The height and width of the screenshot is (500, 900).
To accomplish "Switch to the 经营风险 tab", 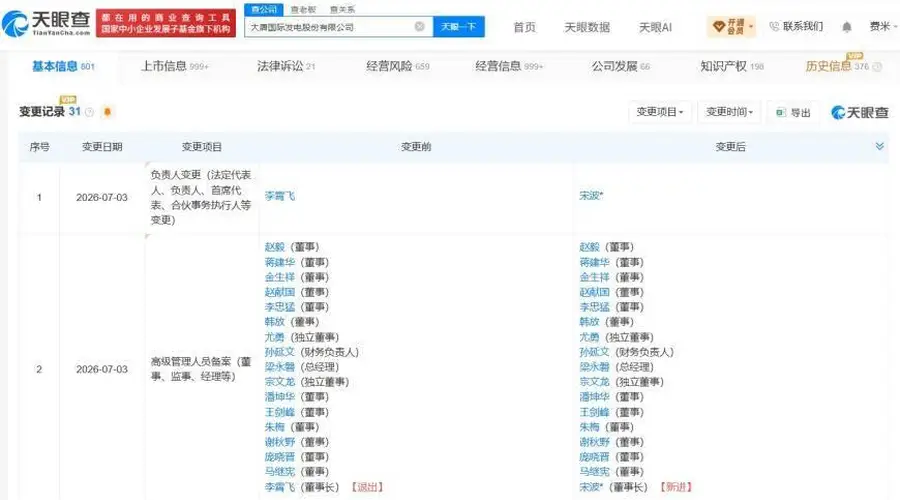I will (397, 67).
